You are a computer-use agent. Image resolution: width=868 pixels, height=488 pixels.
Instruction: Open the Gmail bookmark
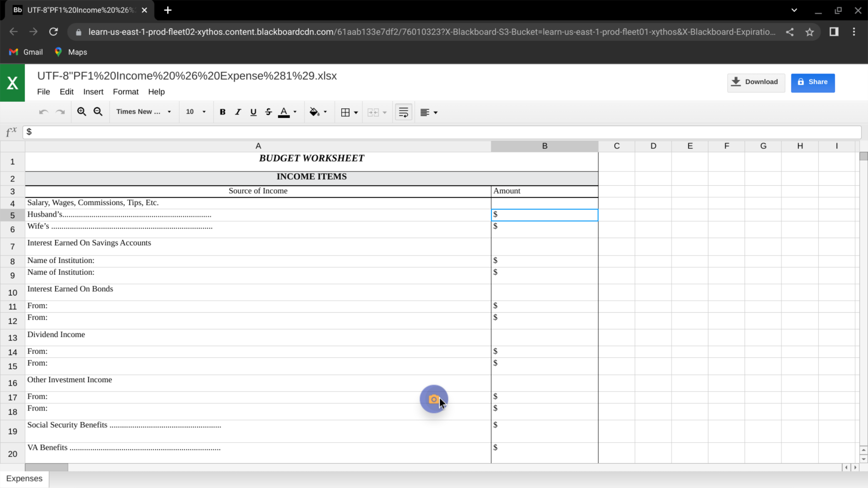click(26, 52)
